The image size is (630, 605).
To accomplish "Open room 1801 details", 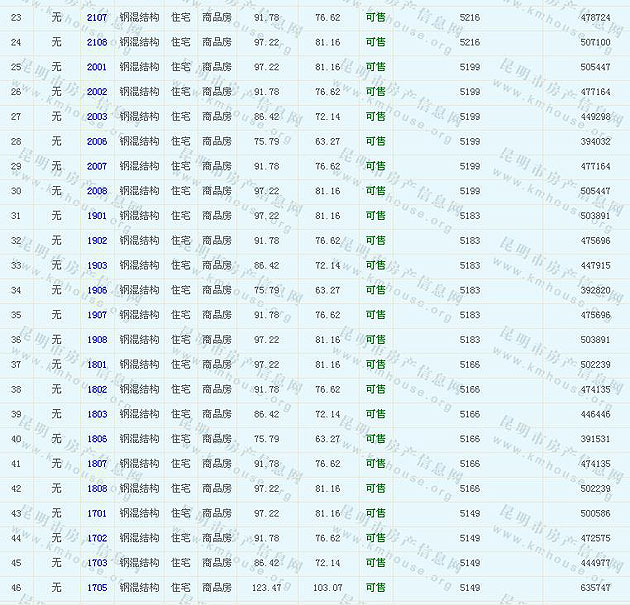I will pos(97,365).
